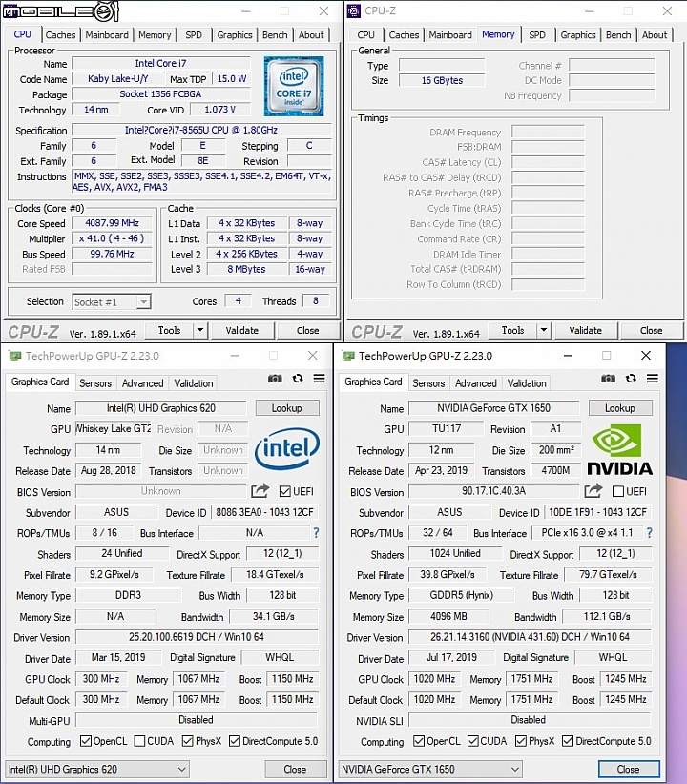
Task: Toggle the OpenCL checkbox in the NVIDIA GPU-Z window
Action: coord(419,741)
